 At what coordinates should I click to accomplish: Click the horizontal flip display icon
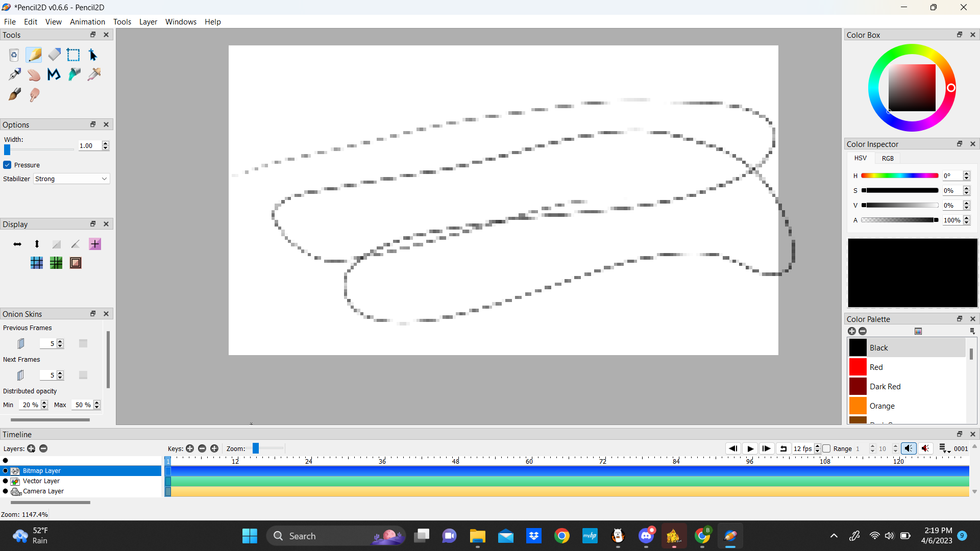click(17, 244)
